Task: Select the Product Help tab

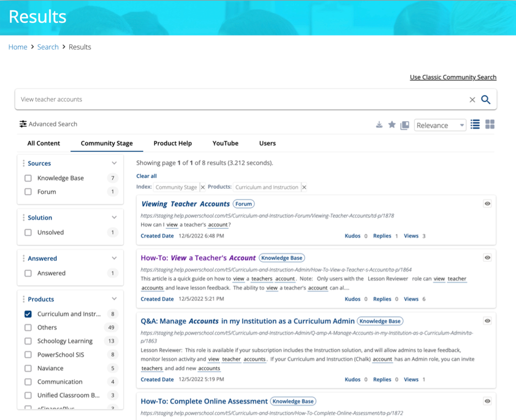Action: (173, 144)
